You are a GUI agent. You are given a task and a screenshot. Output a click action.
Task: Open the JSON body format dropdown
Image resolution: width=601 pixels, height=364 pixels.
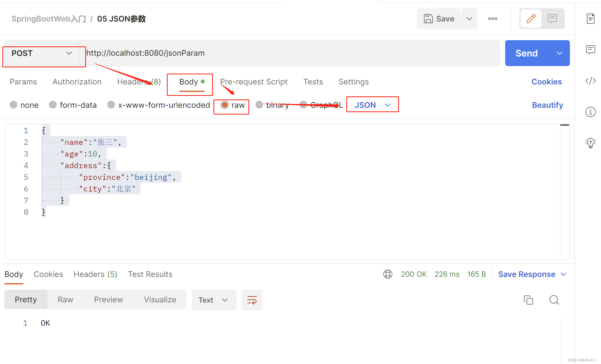click(372, 105)
